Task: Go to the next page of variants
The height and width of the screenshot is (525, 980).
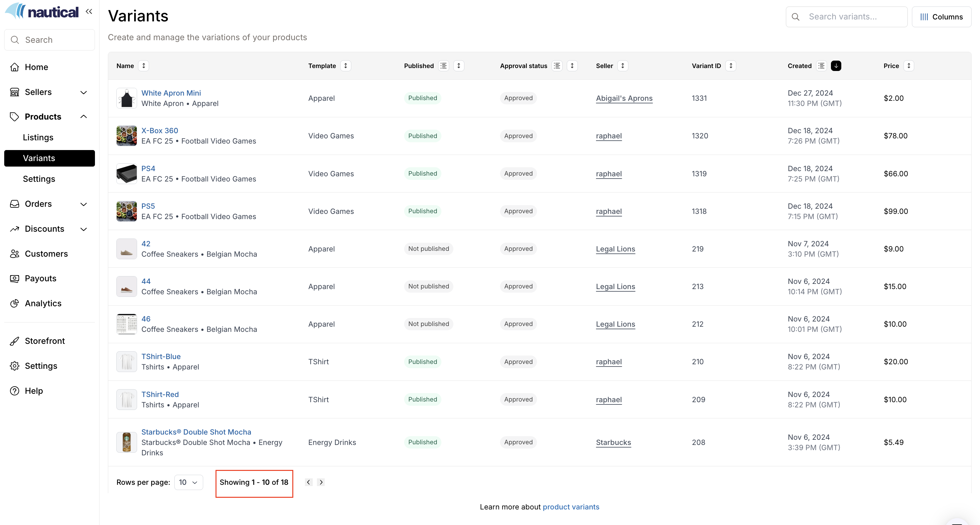Action: click(321, 482)
